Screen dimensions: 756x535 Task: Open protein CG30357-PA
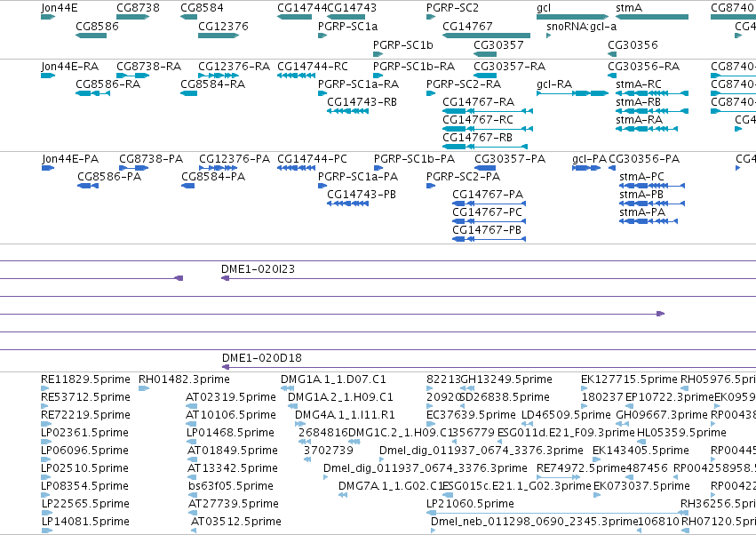point(510,159)
